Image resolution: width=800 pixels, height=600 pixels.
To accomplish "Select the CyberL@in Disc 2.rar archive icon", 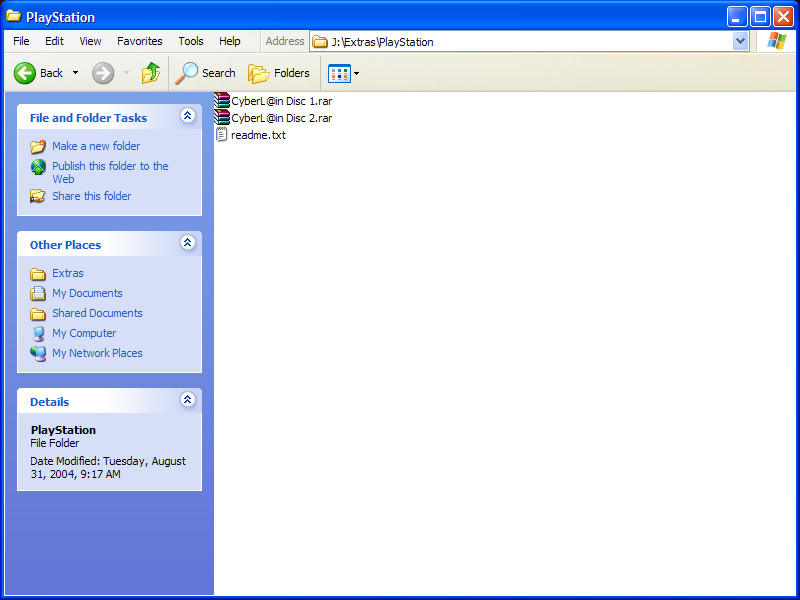I will (x=222, y=118).
